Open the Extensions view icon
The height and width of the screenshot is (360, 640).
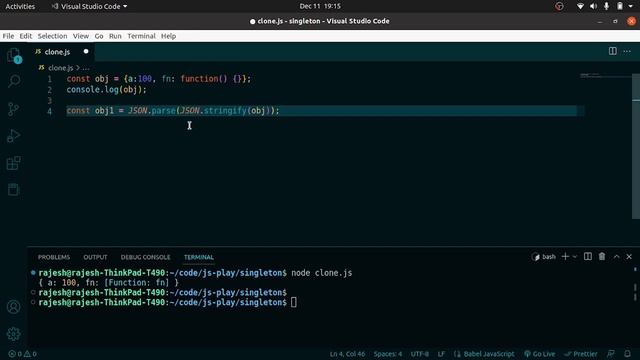tap(13, 163)
